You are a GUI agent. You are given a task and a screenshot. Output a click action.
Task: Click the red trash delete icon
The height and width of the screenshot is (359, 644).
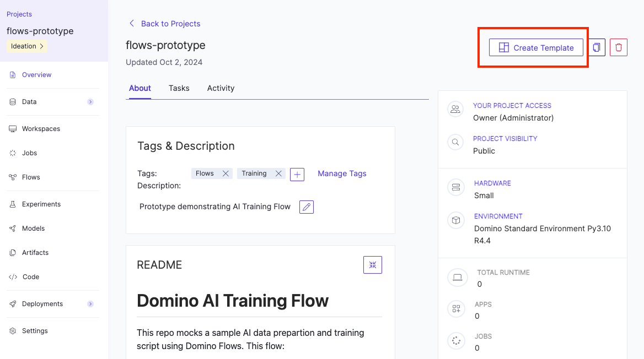(619, 47)
